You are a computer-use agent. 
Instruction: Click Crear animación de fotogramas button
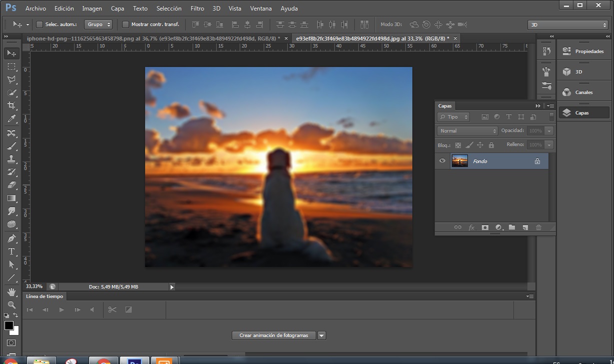[x=274, y=335]
